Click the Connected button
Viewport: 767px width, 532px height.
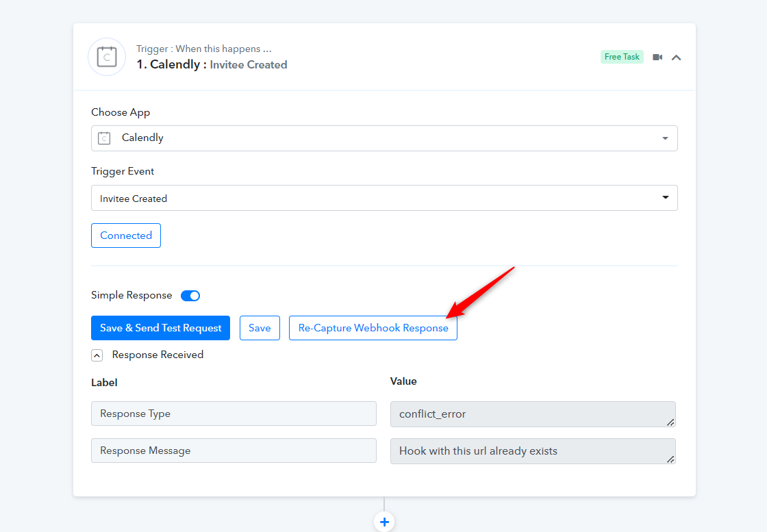point(126,236)
